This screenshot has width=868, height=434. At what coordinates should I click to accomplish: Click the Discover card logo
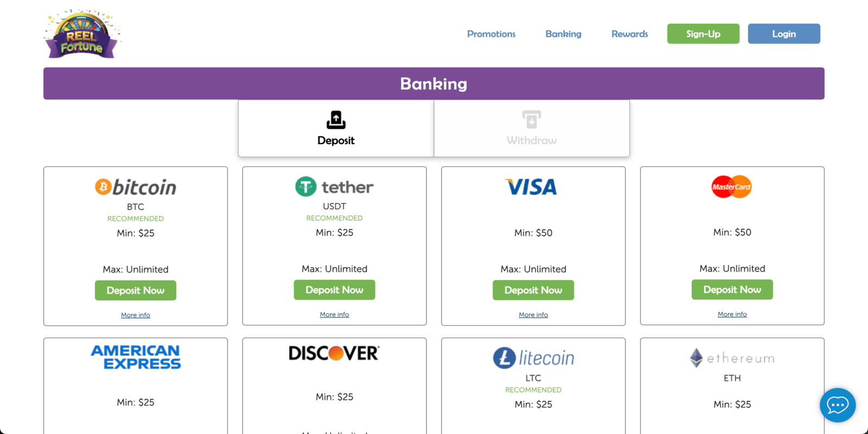pyautogui.click(x=334, y=354)
